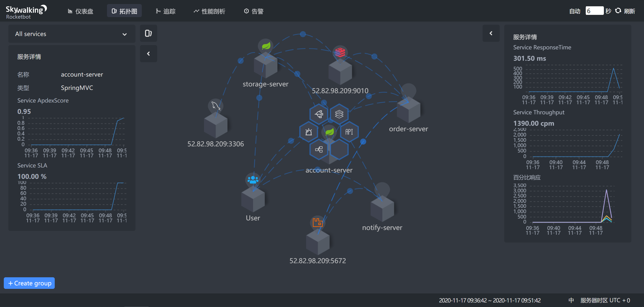Image resolution: width=644 pixels, height=307 pixels.
Task: Click the stacked layers hexagon icon
Action: pos(339,114)
